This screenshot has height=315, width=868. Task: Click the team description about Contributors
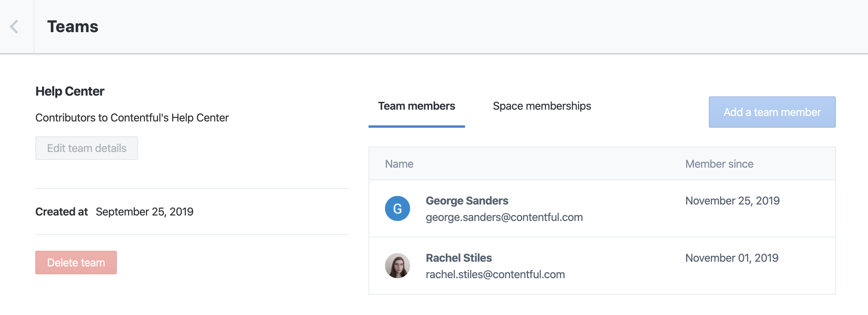pyautogui.click(x=132, y=118)
